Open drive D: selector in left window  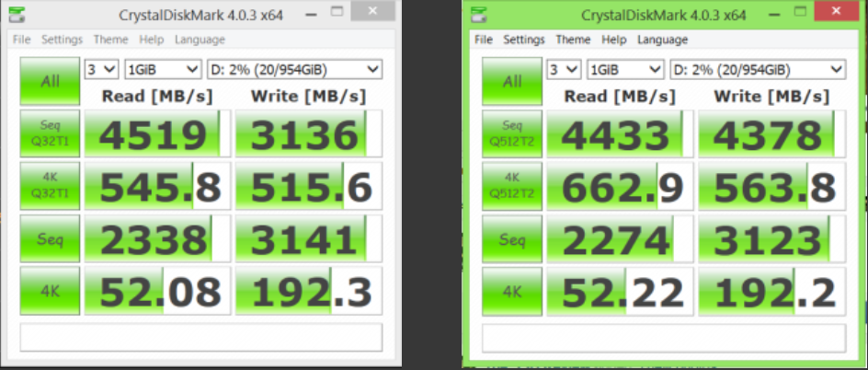click(x=294, y=69)
